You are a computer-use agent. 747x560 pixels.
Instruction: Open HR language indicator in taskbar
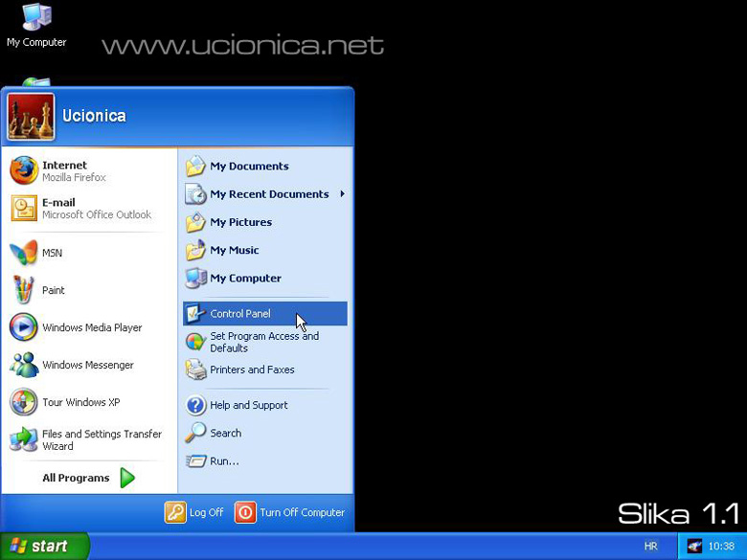[x=650, y=546]
